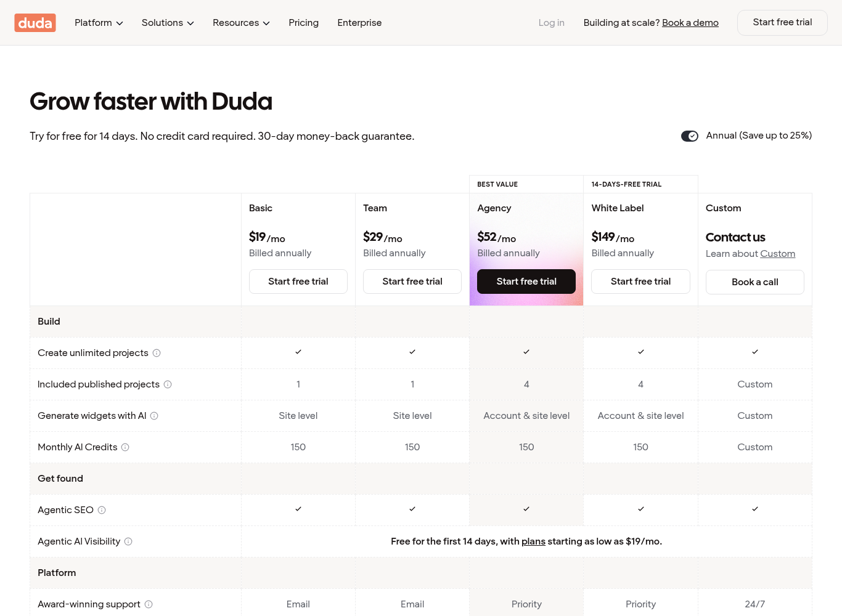Open info icon for Create unlimited projects

click(157, 353)
